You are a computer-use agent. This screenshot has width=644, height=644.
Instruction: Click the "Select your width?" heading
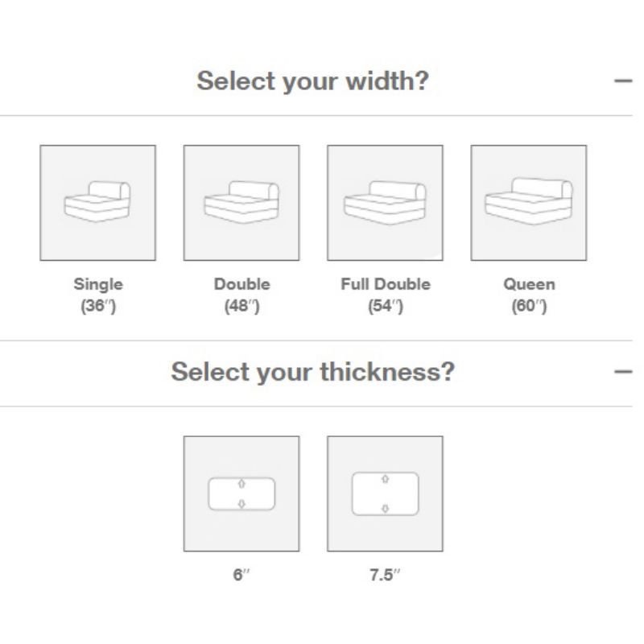[x=313, y=81]
